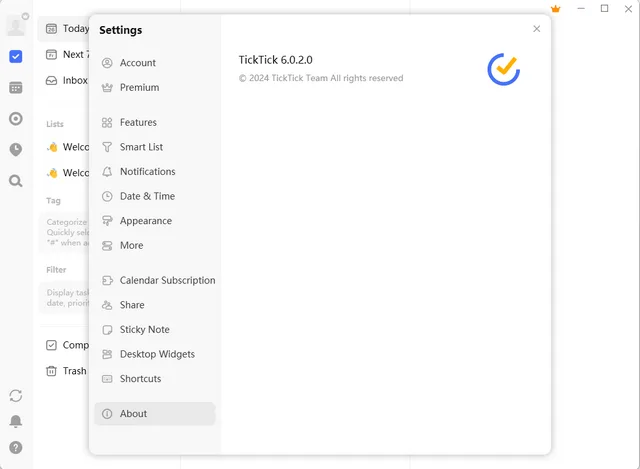
Task: Open Sticky Note settings
Action: click(155, 329)
